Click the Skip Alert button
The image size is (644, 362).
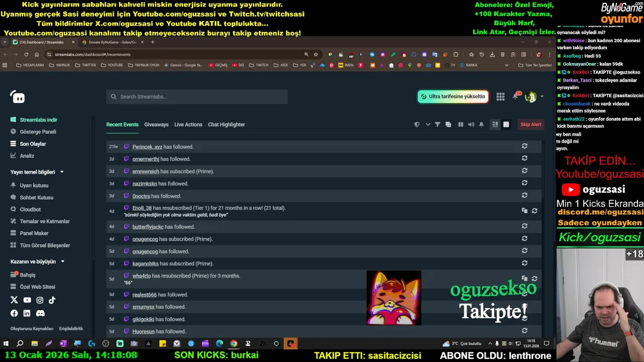531,125
